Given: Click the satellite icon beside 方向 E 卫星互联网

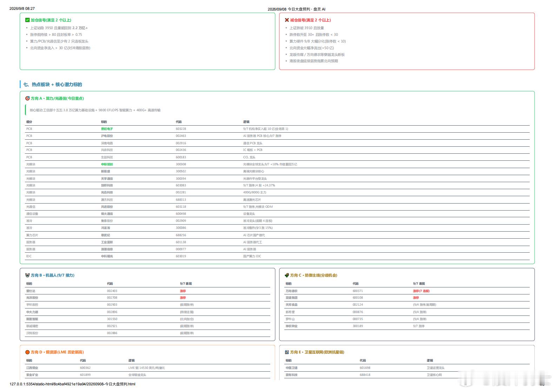Looking at the screenshot, I should 287,352.
